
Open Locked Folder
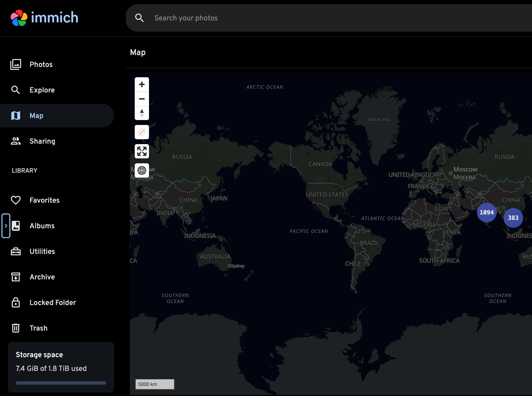[x=57, y=303]
